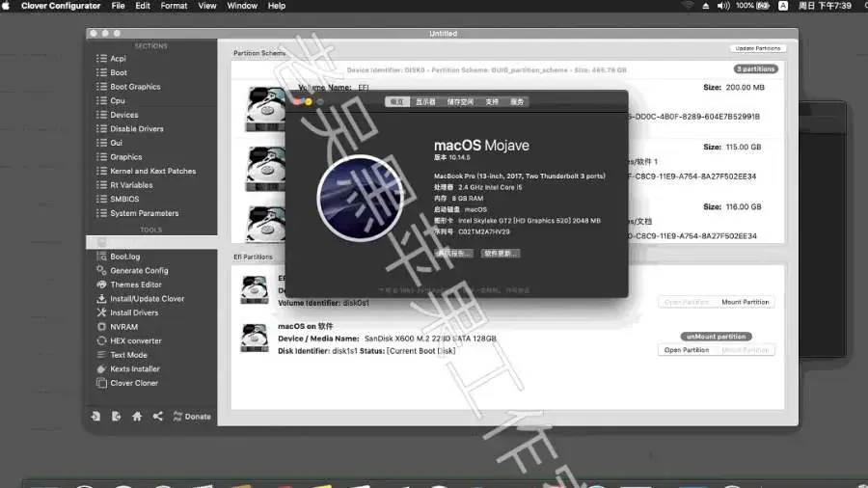Open Rt Variables section
This screenshot has width=868, height=488.
pos(130,185)
